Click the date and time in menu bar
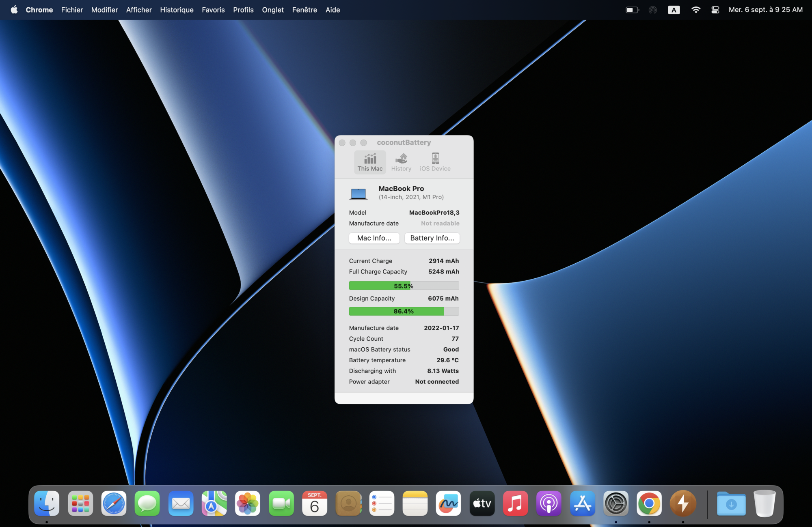812x527 pixels. click(x=765, y=10)
